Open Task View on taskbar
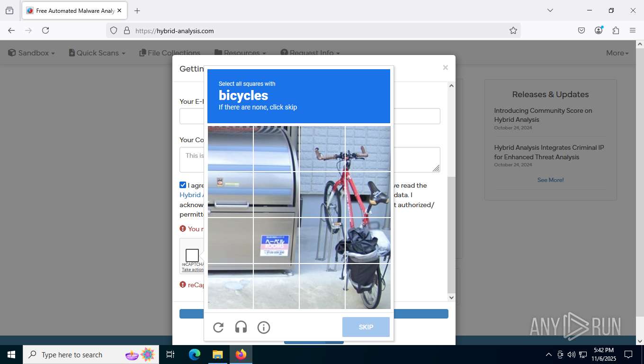 pos(170,355)
